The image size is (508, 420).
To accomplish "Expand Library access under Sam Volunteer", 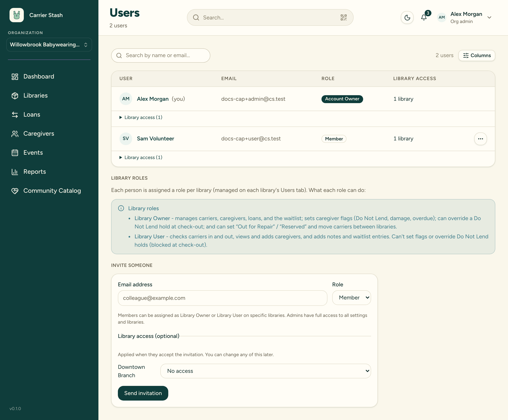I will click(x=141, y=157).
